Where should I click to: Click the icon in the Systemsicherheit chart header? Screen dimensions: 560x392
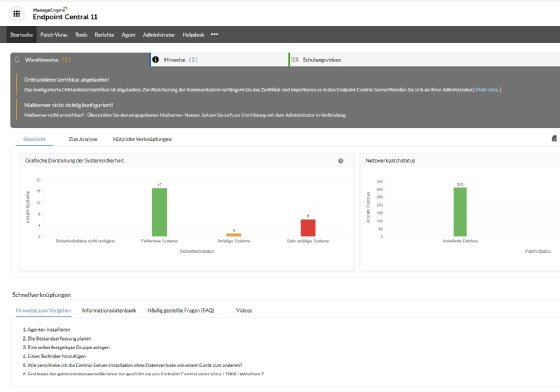[341, 161]
